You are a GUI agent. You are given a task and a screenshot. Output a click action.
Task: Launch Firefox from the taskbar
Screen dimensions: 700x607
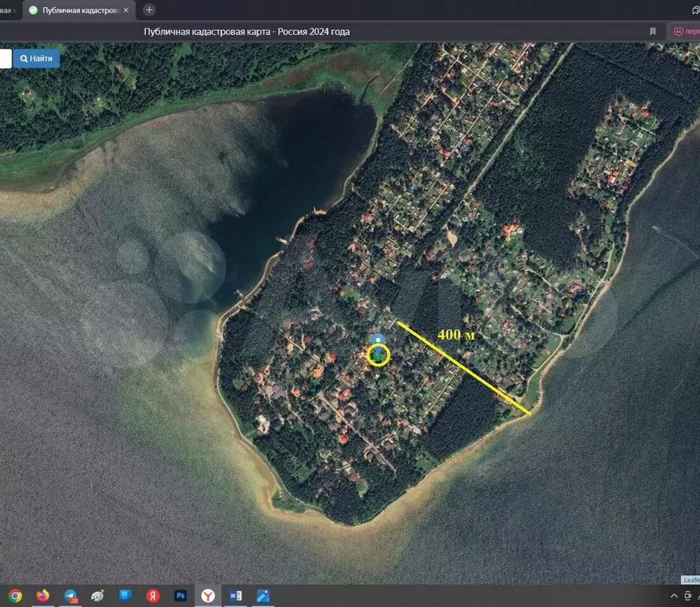point(43,595)
